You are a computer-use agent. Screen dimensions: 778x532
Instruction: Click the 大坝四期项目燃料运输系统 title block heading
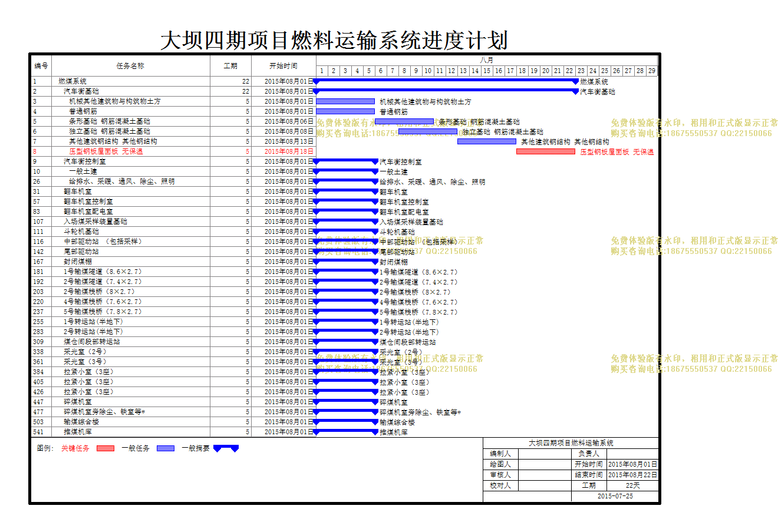[x=571, y=443]
